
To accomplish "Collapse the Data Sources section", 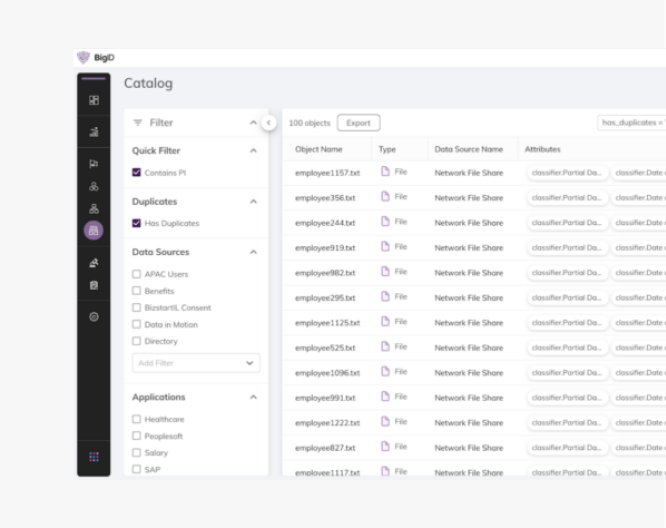I will pos(253,252).
